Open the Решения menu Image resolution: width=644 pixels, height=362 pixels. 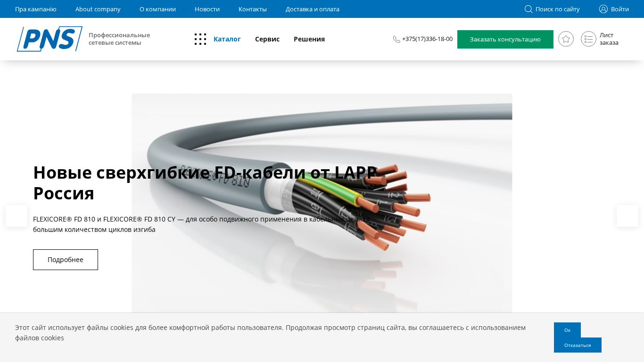pos(309,39)
